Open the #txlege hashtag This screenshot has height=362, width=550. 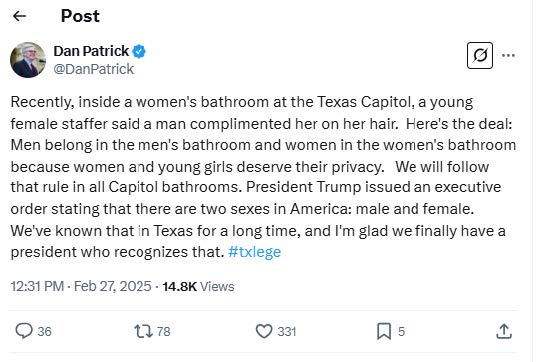pyautogui.click(x=254, y=252)
